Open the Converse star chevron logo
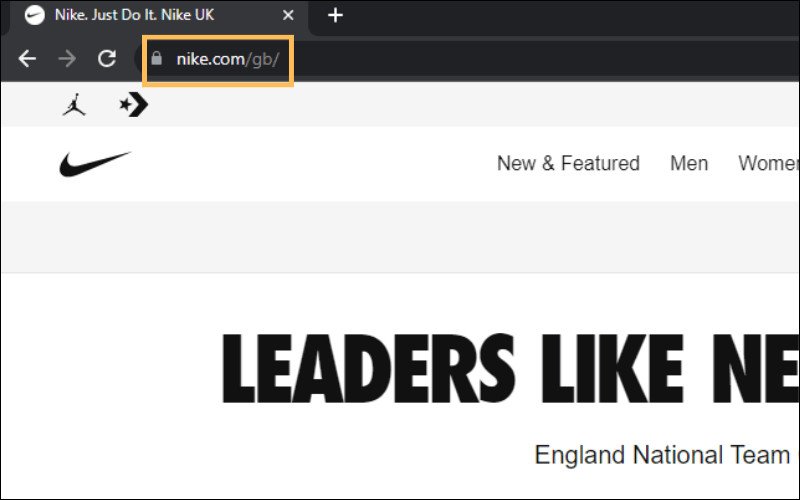This screenshot has height=500, width=800. click(x=133, y=105)
